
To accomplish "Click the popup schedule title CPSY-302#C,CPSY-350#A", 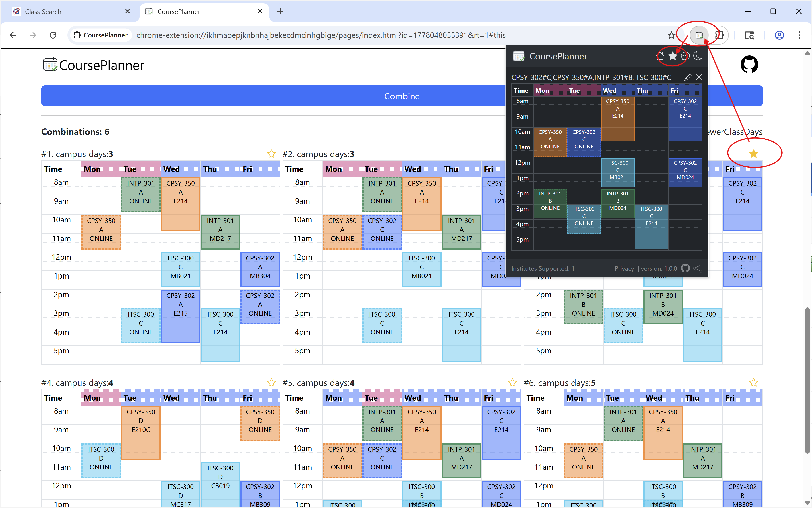I will coord(591,77).
